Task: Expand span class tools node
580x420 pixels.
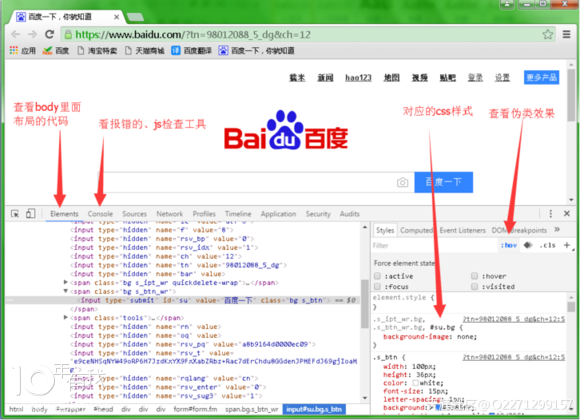Action: (65, 317)
